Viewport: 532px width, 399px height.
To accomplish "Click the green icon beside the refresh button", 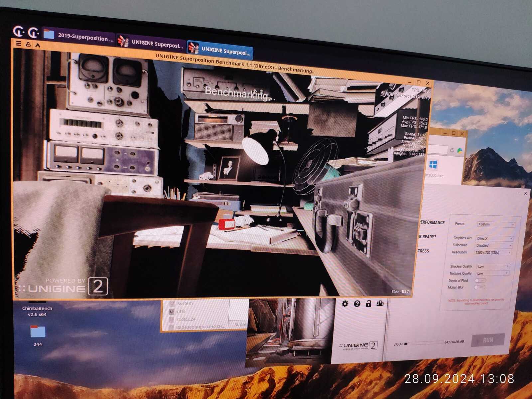I will [460, 151].
